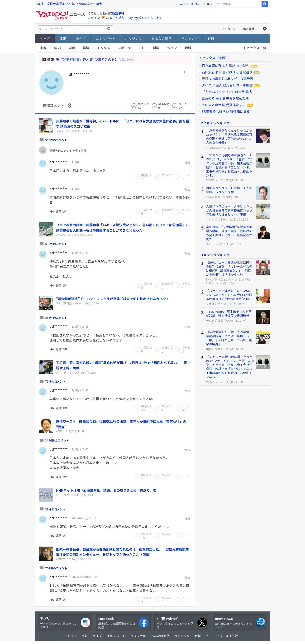Toggle うーん on the 中共文法 comment
Screen dimensions: 305x644
pos(183,177)
